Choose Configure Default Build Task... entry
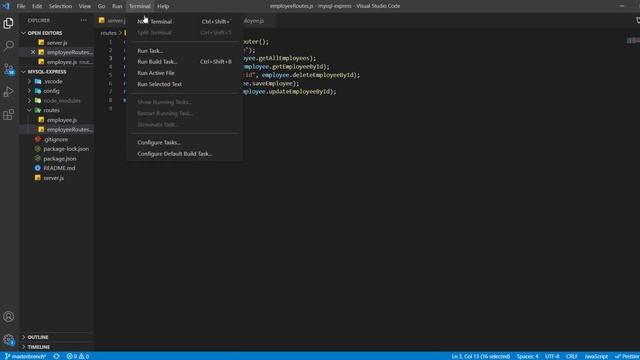Viewport: 640px width, 360px height. pos(184,154)
